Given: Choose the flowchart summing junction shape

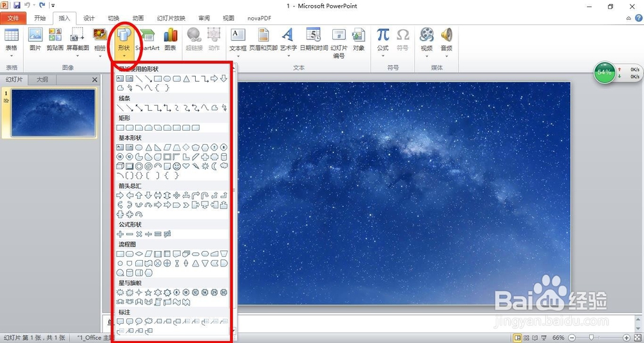Looking at the screenshot, I should click(x=158, y=263).
